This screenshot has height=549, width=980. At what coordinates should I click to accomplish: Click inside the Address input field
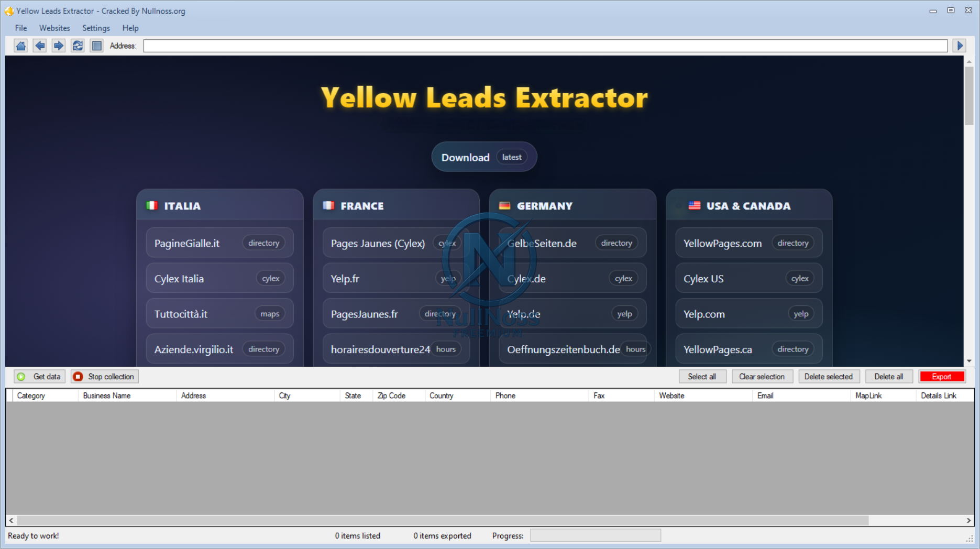[545, 46]
